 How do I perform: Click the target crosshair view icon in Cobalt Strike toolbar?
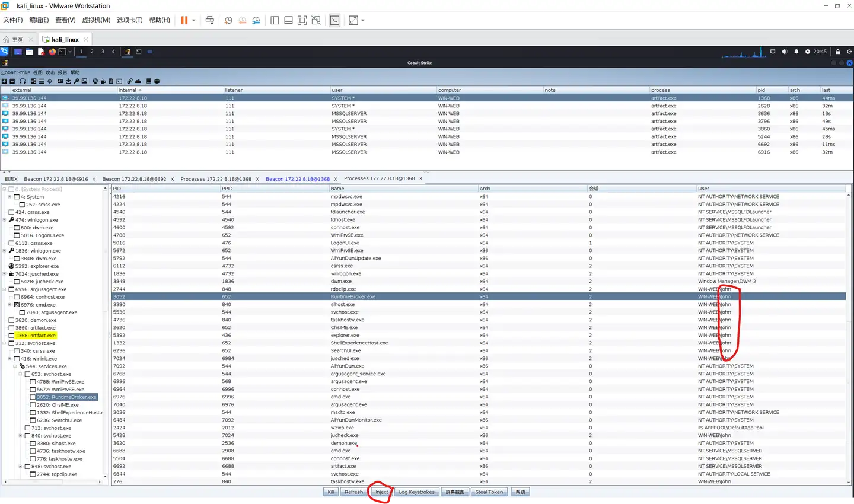[50, 81]
